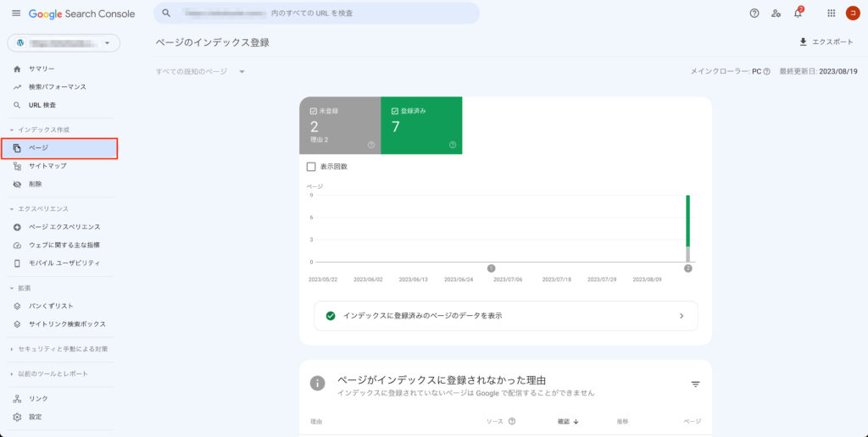Sort by the 確認 column
The height and width of the screenshot is (437, 868).
(x=568, y=422)
